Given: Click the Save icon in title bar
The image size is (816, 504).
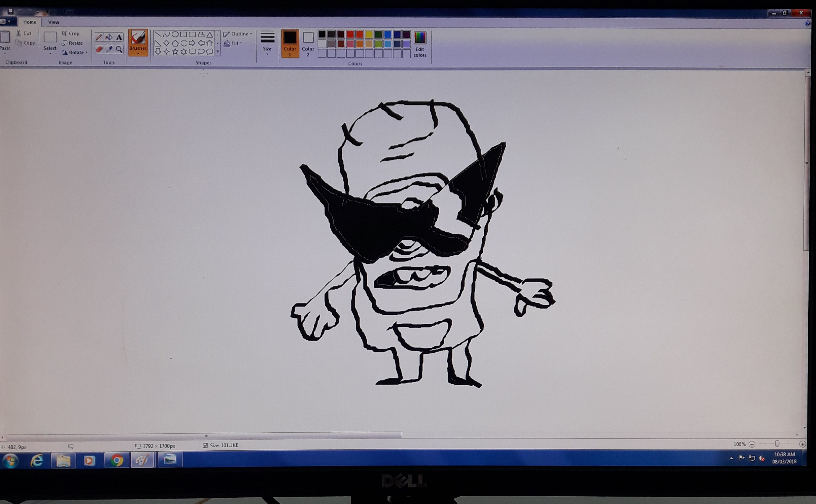Looking at the screenshot, I should tap(10, 11).
